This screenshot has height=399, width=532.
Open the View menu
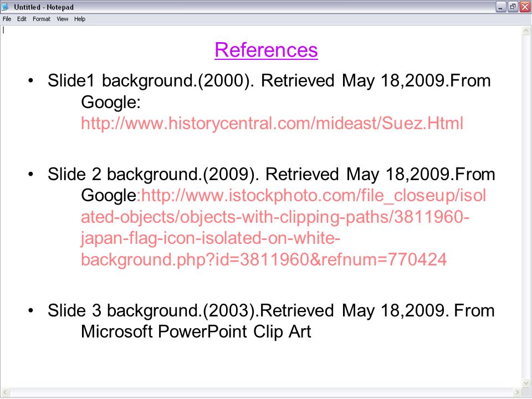point(63,19)
